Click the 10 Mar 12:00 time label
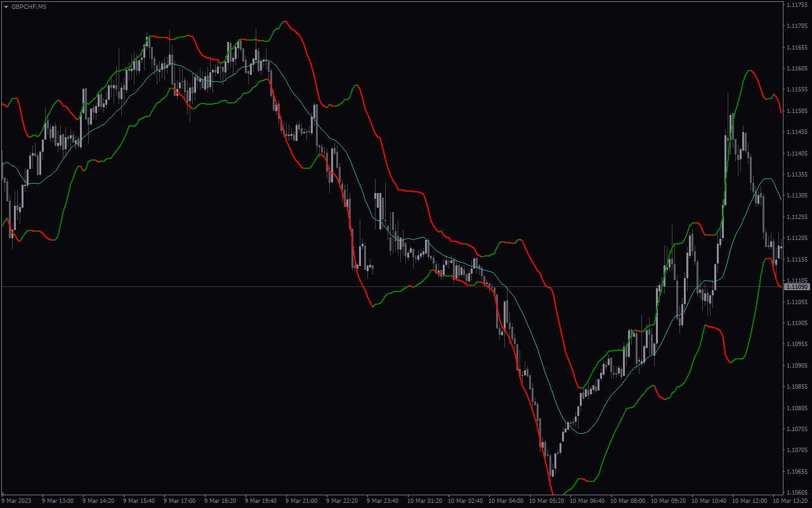The height and width of the screenshot is (508, 812). click(749, 501)
